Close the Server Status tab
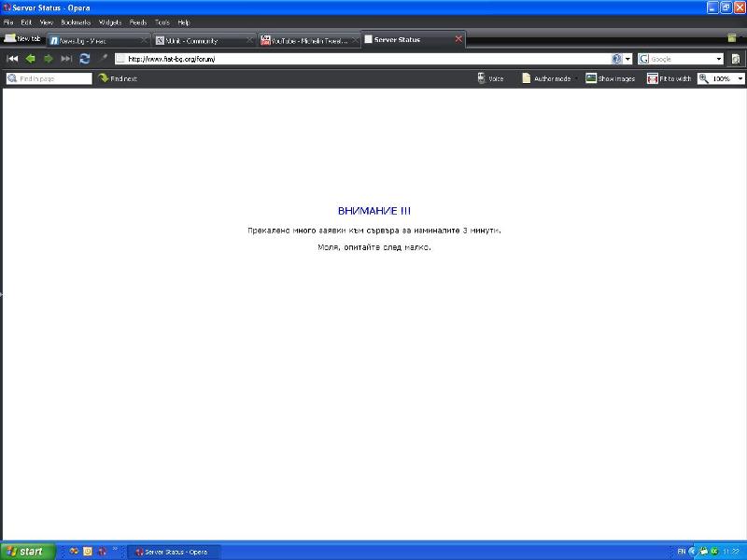Image resolution: width=747 pixels, height=560 pixels. click(458, 39)
